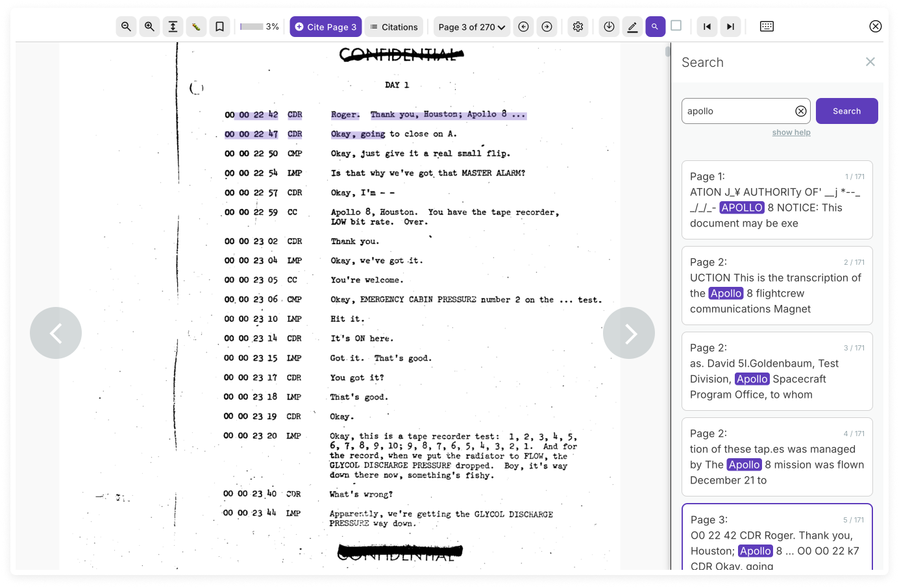Fit the page to height

[x=173, y=27]
